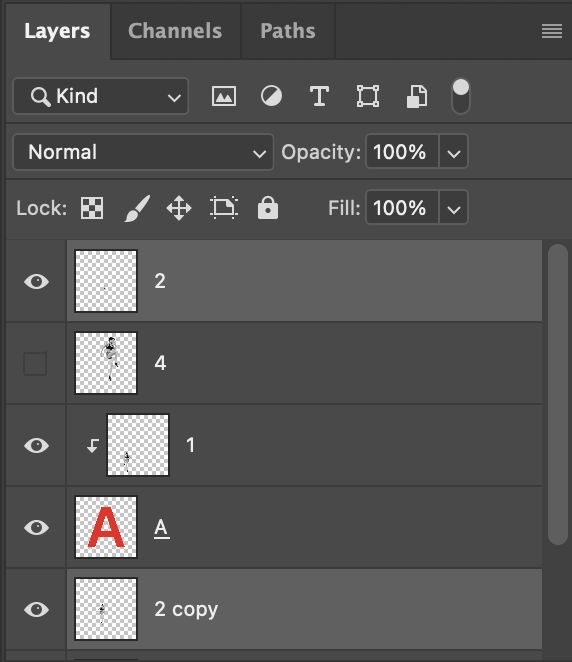
Task: Lock image pixels with brush icon
Action: coord(137,208)
